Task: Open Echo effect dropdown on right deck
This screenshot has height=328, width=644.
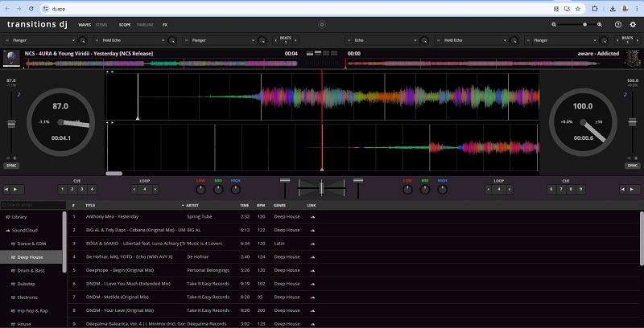Action: [x=386, y=40]
